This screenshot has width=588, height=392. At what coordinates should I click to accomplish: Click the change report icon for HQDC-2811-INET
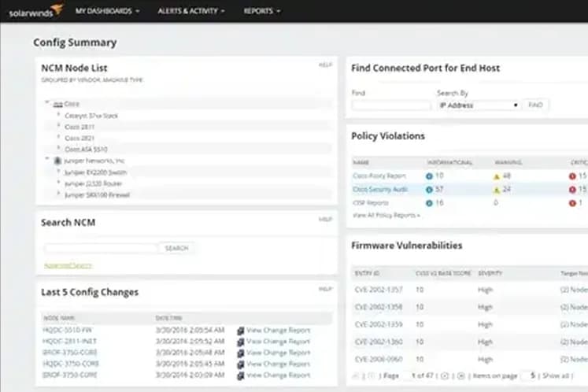tap(240, 342)
